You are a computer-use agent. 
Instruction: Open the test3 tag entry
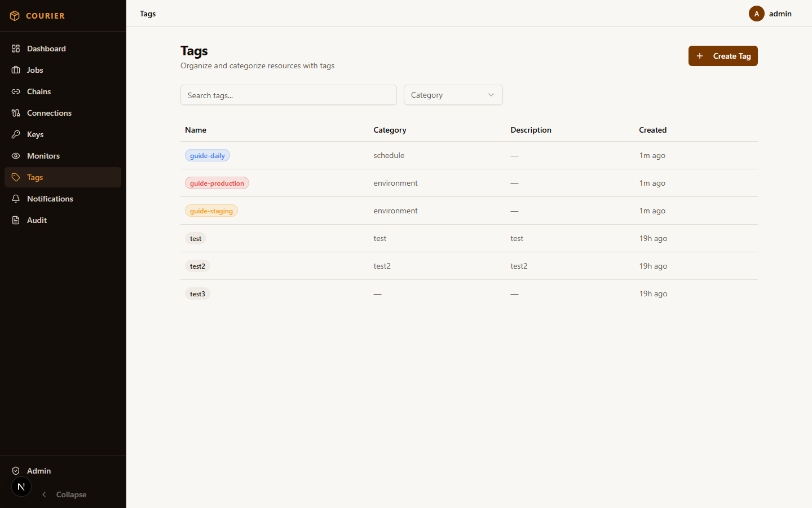[197, 294]
